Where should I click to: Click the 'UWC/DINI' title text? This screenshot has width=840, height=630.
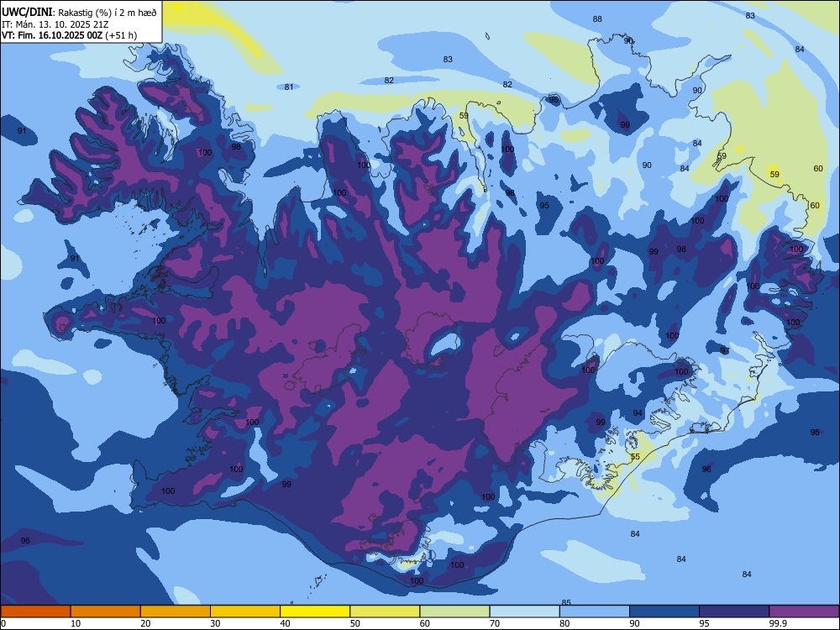pos(28,13)
